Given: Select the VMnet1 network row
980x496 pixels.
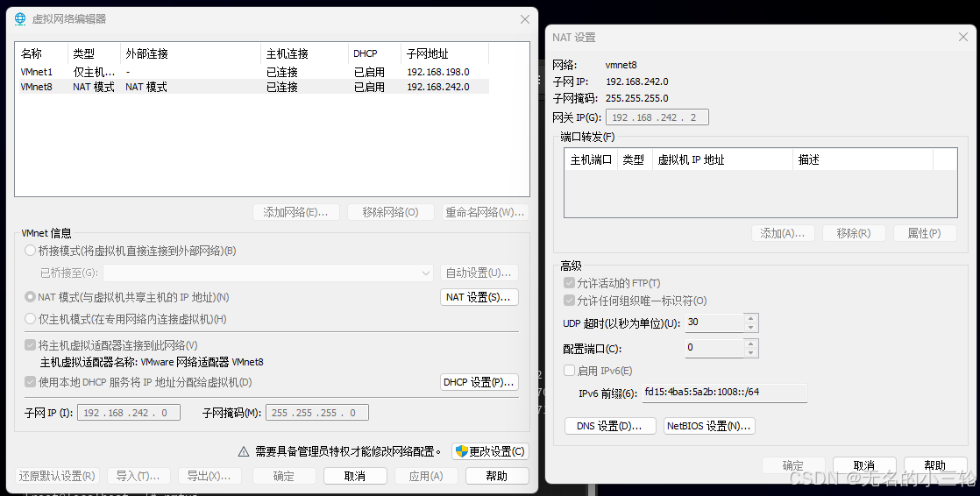Looking at the screenshot, I should pos(252,72).
